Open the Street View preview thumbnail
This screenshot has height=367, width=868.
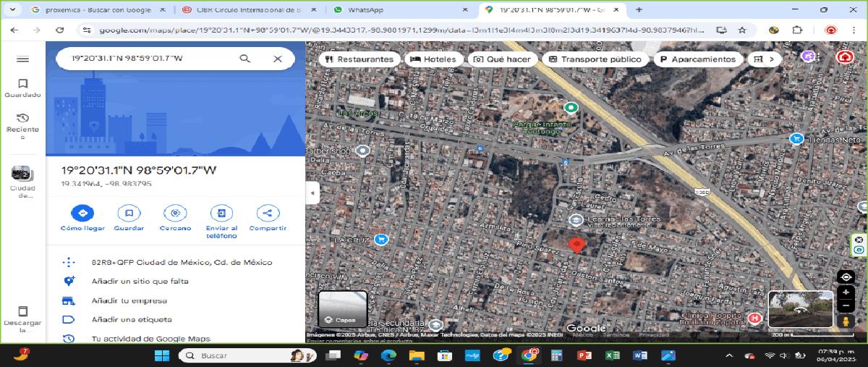click(800, 309)
